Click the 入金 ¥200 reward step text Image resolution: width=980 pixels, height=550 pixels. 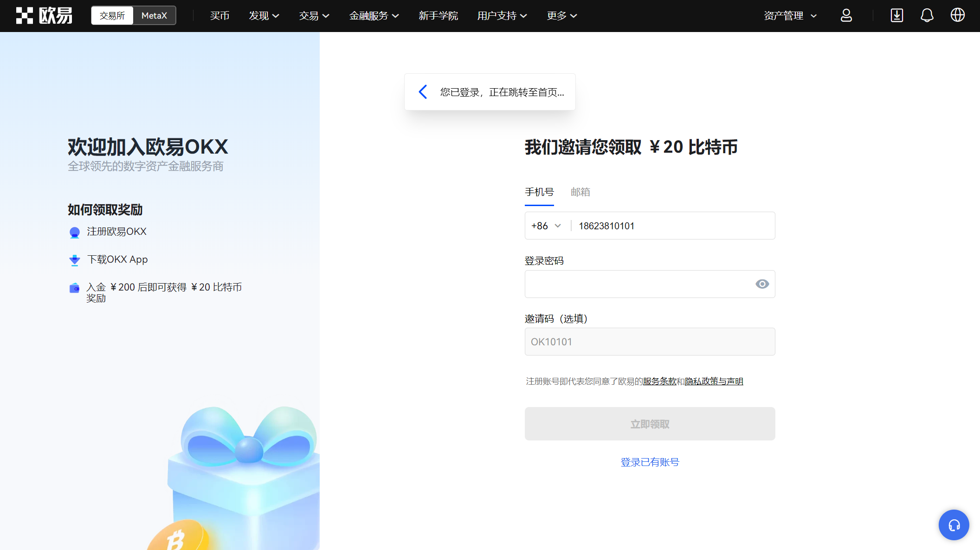[164, 293]
